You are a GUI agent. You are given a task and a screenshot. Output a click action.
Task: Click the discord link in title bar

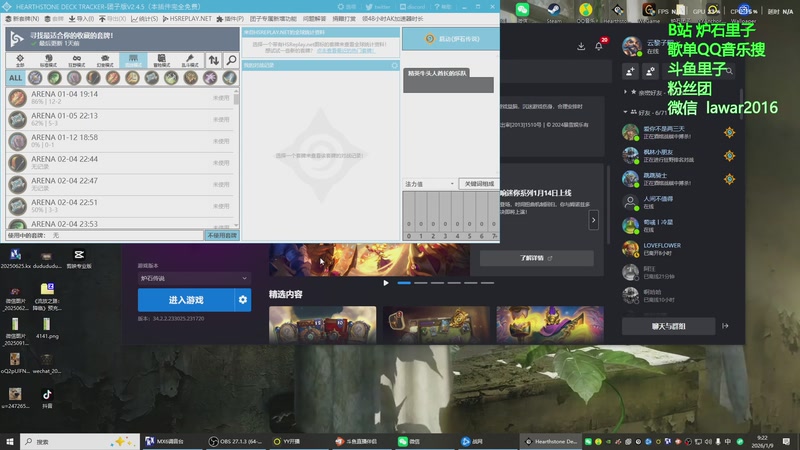412,7
